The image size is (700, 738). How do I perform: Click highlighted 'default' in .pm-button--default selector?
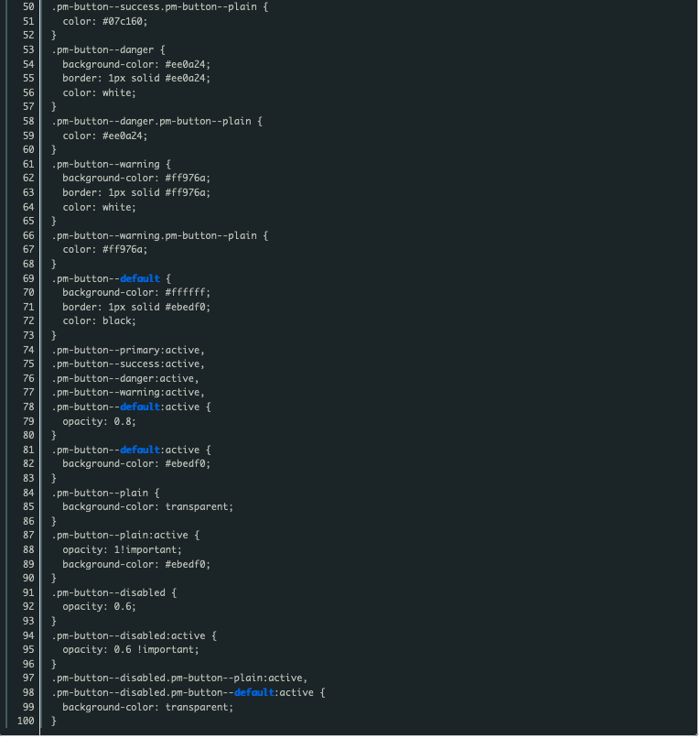tap(140, 278)
